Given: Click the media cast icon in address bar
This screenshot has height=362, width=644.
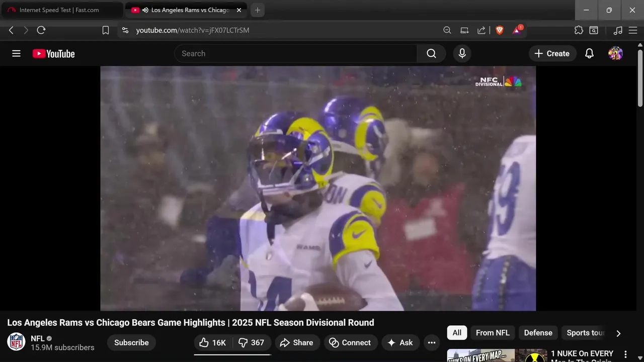Looking at the screenshot, I should pyautogui.click(x=464, y=30).
